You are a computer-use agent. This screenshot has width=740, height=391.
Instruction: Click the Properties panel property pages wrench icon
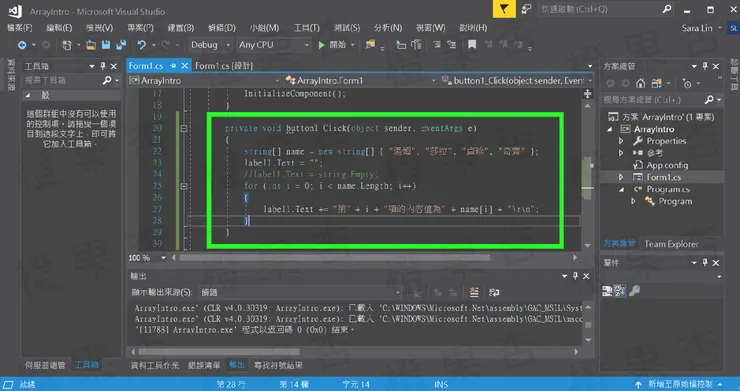click(634, 291)
